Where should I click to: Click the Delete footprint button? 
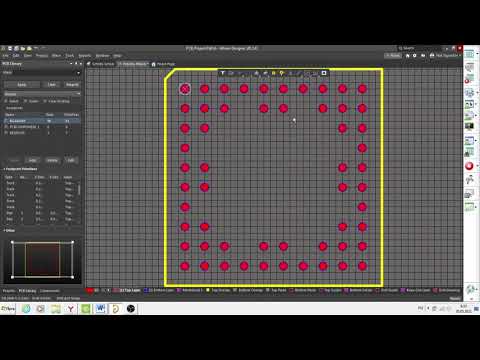pos(52,160)
